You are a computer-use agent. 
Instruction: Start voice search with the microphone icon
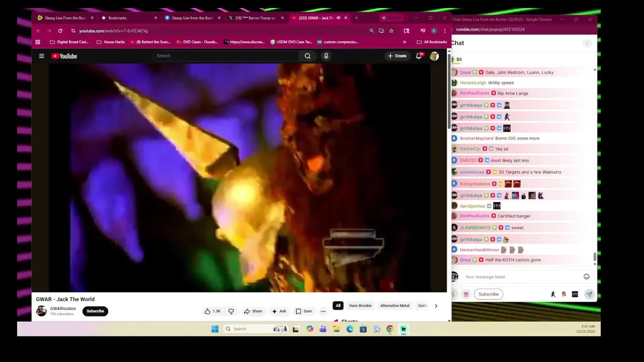point(326,56)
